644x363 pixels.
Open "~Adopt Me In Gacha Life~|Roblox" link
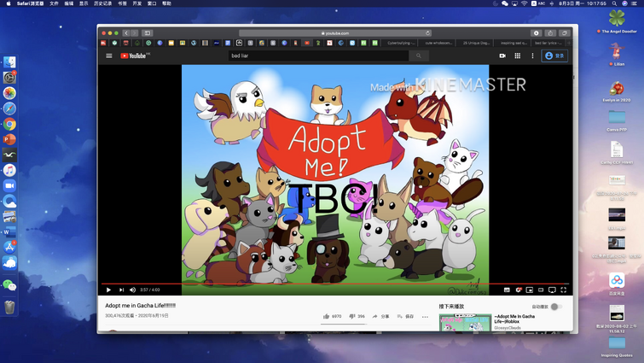coord(514,319)
